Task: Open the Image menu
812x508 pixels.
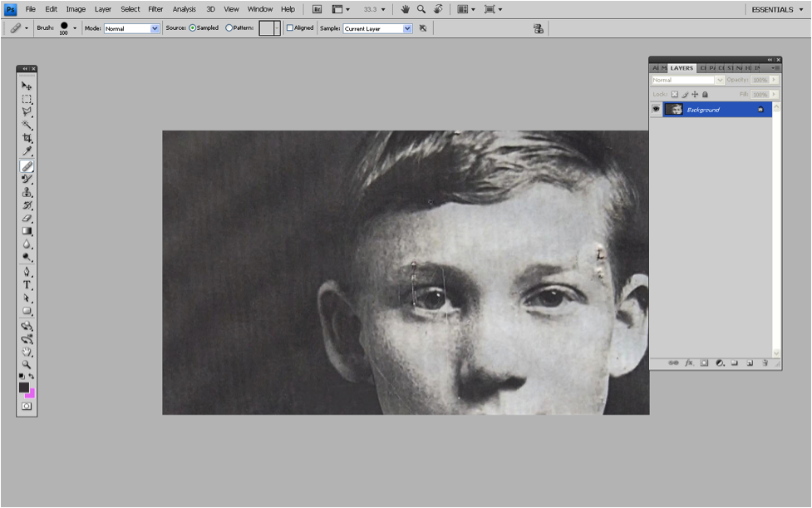Action: coord(76,9)
